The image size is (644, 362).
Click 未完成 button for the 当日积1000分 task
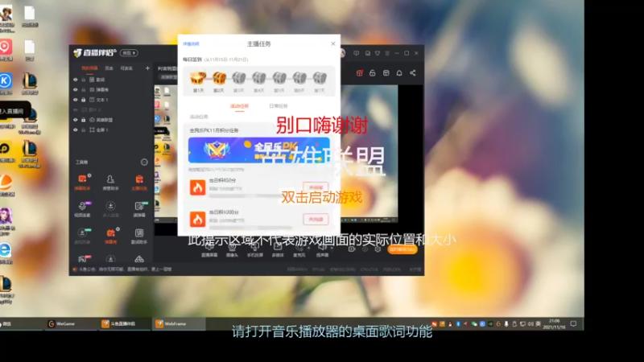pos(316,219)
